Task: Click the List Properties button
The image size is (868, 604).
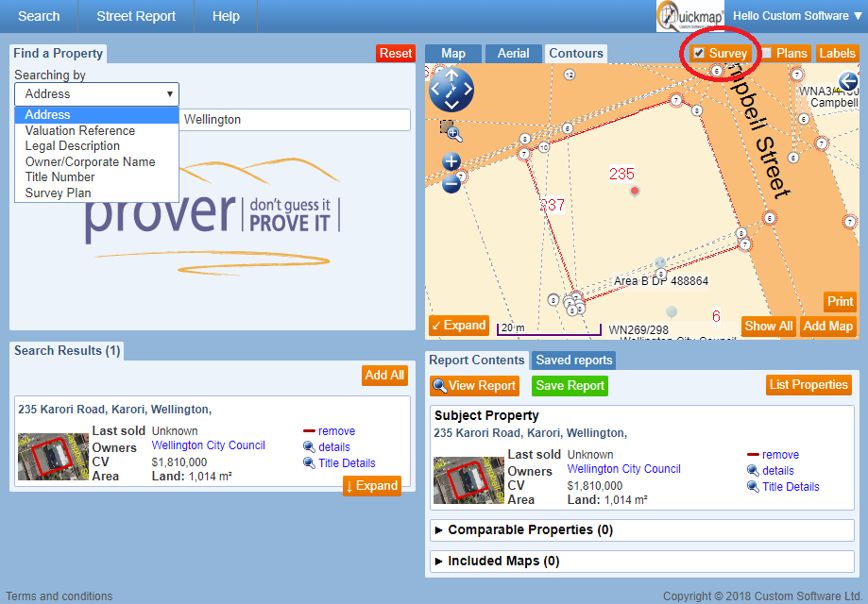Action: 808,384
